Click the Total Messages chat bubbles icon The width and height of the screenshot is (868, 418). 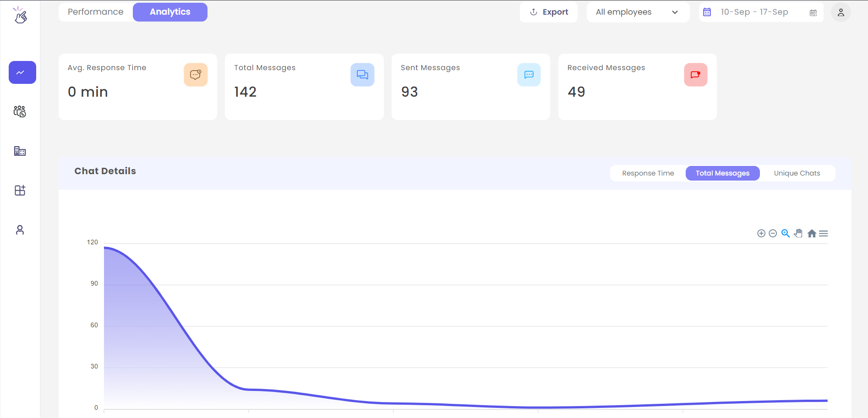tap(362, 75)
